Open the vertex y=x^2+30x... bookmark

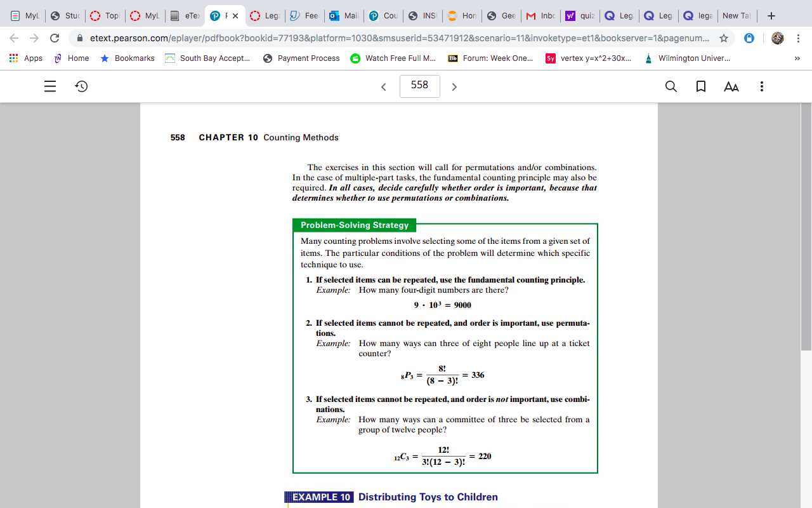point(589,58)
